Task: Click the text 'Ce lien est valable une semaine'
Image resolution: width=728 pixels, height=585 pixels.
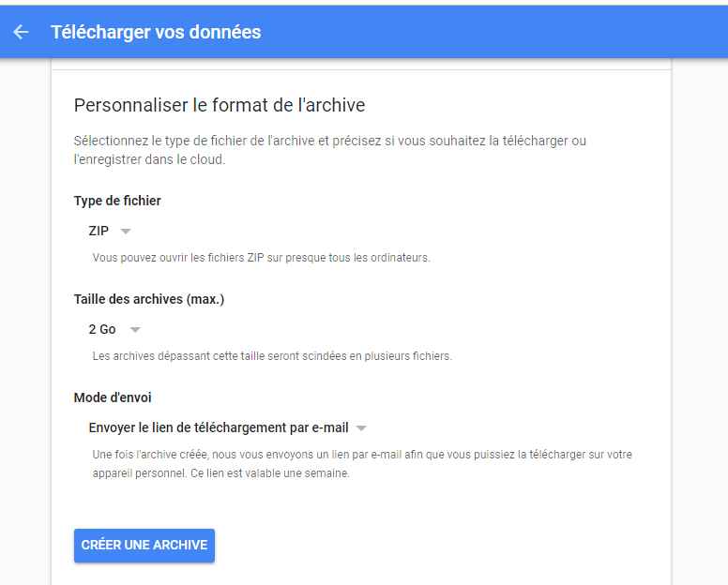Action: click(x=269, y=473)
